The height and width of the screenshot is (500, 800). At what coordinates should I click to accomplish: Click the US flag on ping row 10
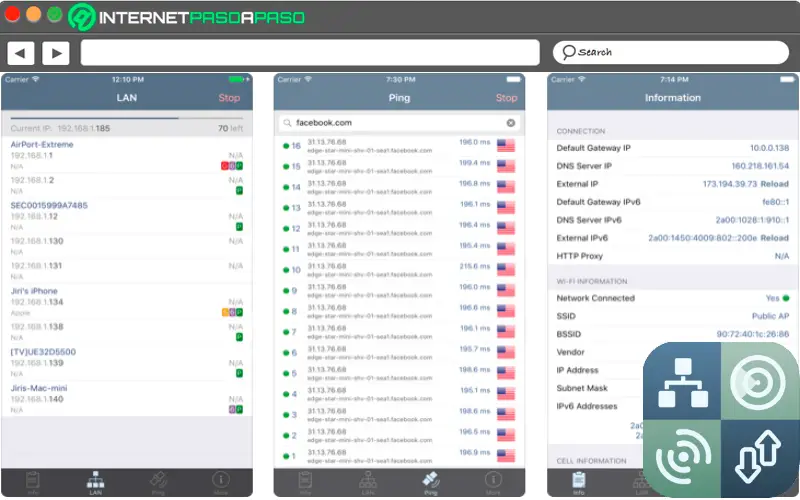[x=506, y=269]
